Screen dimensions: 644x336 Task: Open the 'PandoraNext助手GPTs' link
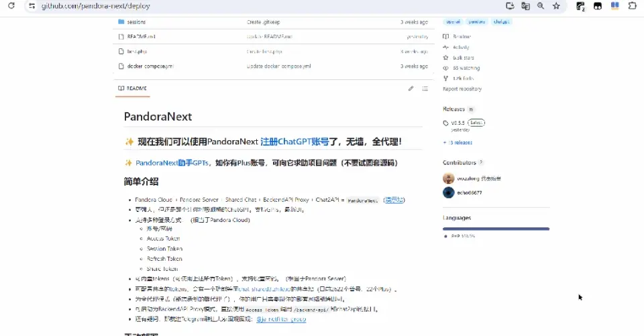(x=172, y=163)
